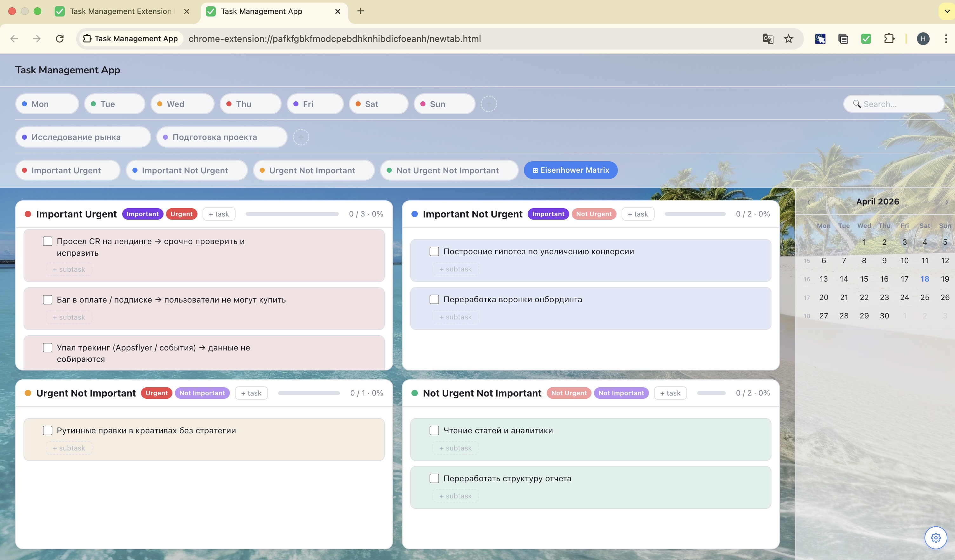This screenshot has width=955, height=560.
Task: Open the Extensions puzzle icon
Action: (x=889, y=39)
